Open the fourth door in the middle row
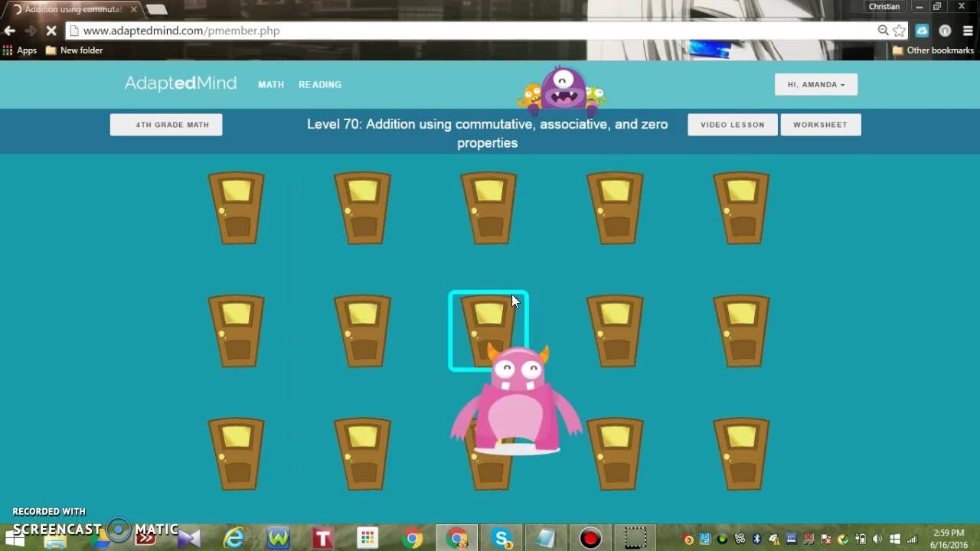The image size is (980, 551). 615,331
